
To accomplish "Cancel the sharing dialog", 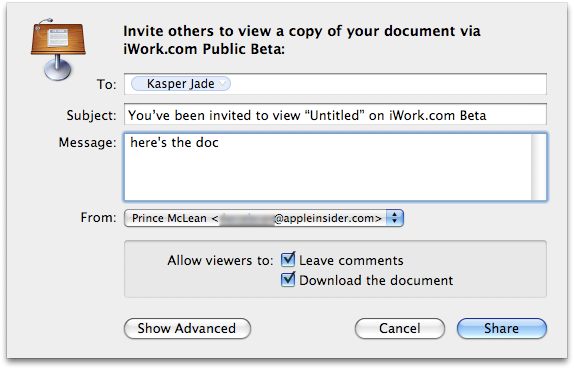I will pos(400,328).
